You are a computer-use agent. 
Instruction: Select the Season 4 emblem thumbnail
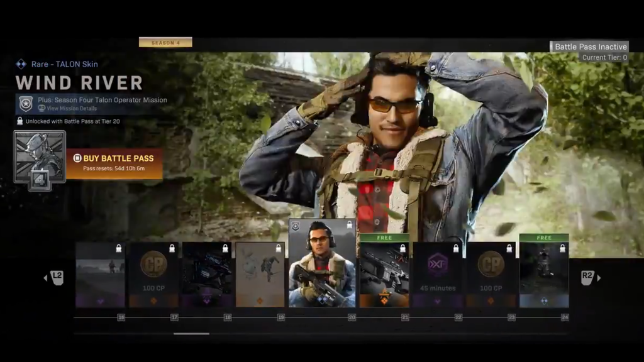[x=40, y=160]
